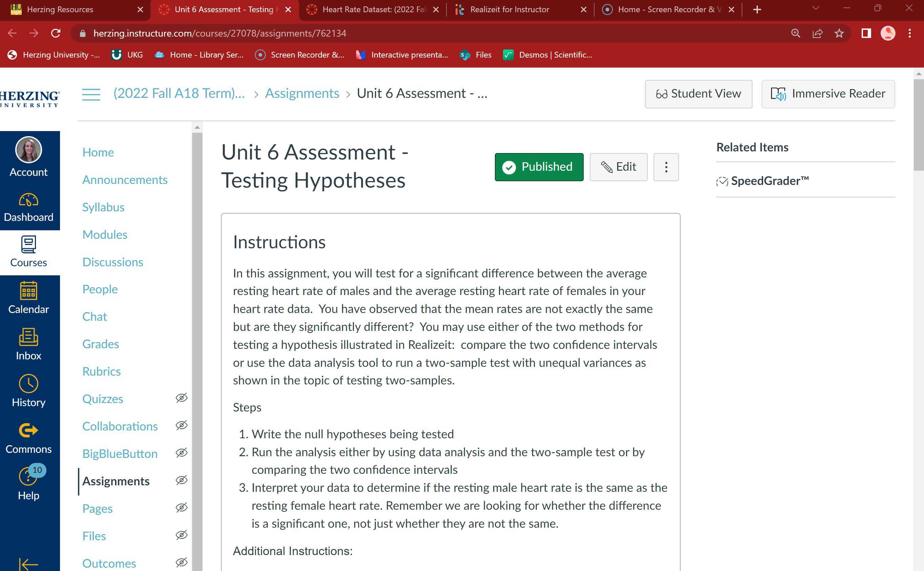Open the Calendar icon
Viewport: 924px width, 571px height.
pos(29,298)
